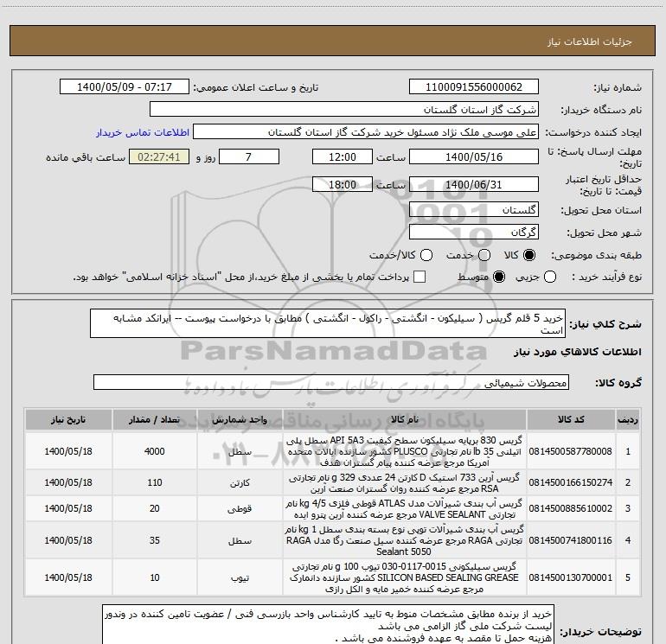Click the PLUSCO silicone grease item name

tap(405, 451)
